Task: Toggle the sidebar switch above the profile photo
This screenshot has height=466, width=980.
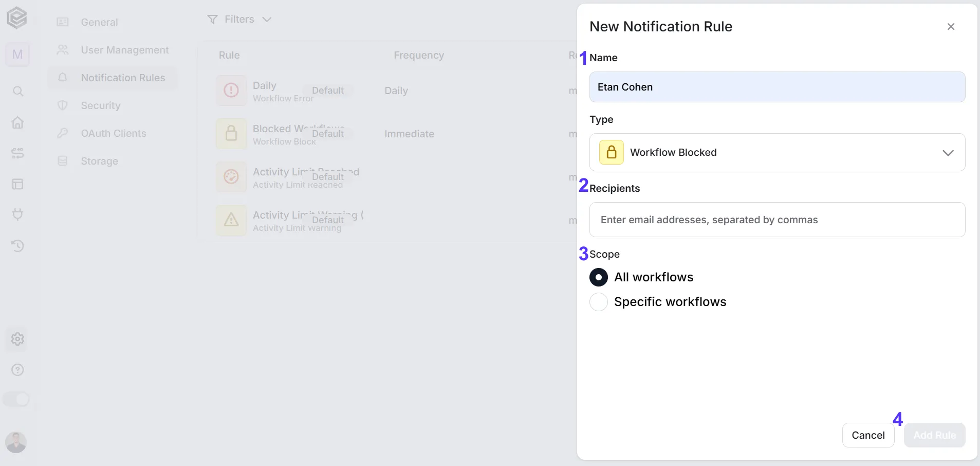Action: click(x=16, y=399)
